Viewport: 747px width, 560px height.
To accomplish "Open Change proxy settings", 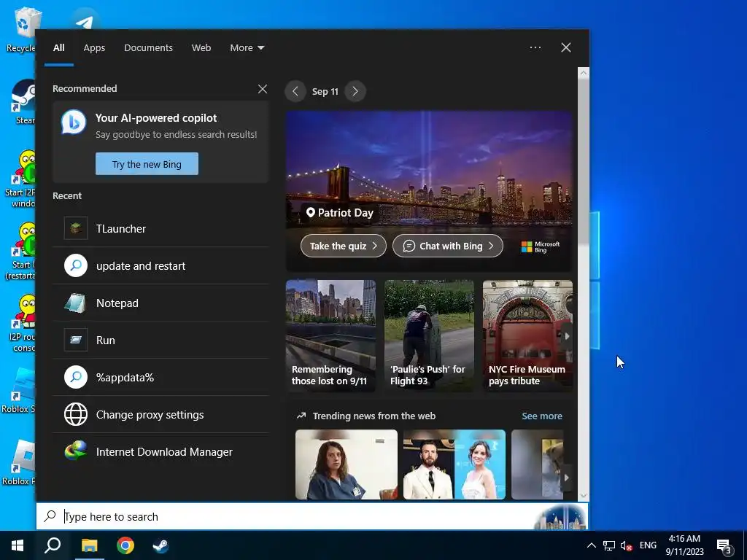I will click(161, 414).
